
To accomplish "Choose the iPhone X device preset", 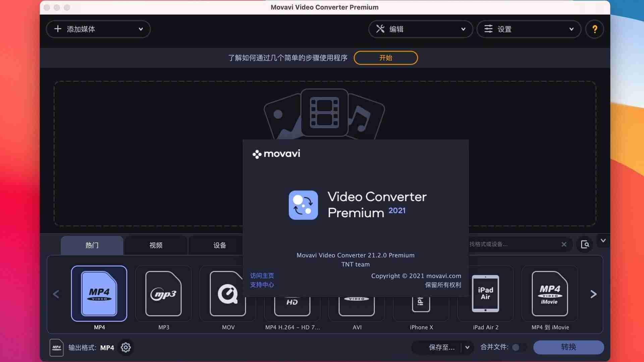I will 421,309.
